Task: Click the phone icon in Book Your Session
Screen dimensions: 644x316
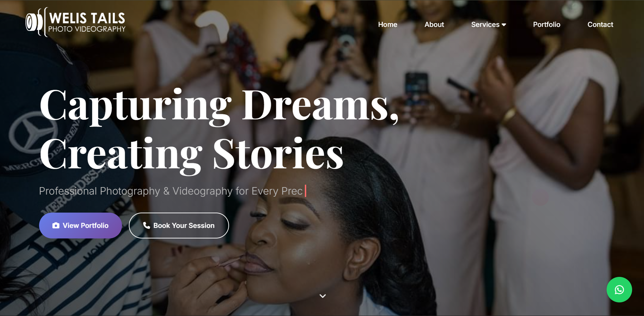Action: click(146, 225)
